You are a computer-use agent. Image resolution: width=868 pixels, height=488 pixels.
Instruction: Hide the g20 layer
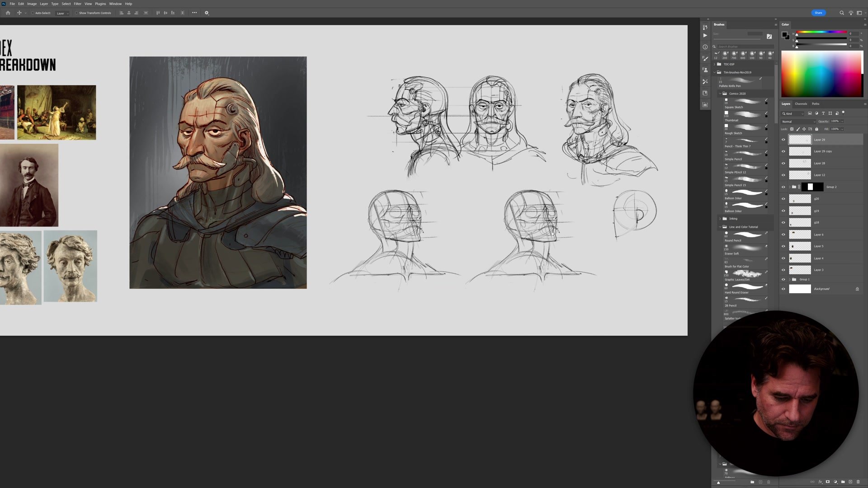point(783,199)
